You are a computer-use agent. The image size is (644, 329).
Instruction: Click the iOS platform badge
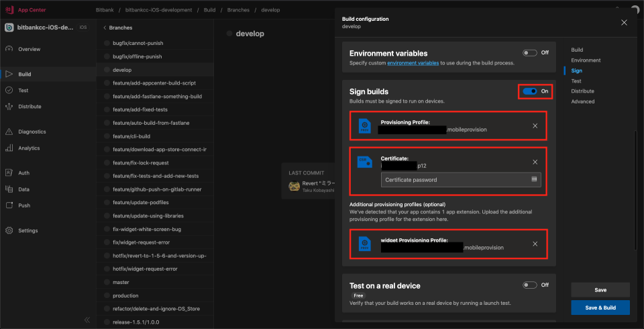(x=83, y=28)
